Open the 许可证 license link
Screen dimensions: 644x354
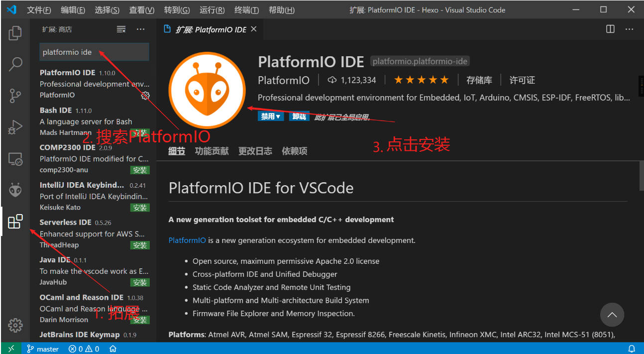[x=523, y=80]
